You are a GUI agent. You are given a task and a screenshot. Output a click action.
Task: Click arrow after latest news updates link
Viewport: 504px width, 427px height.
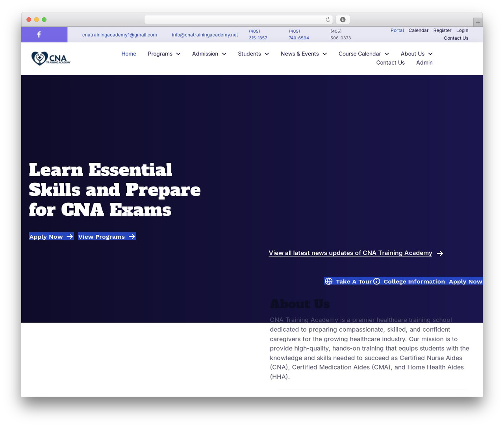pos(440,253)
